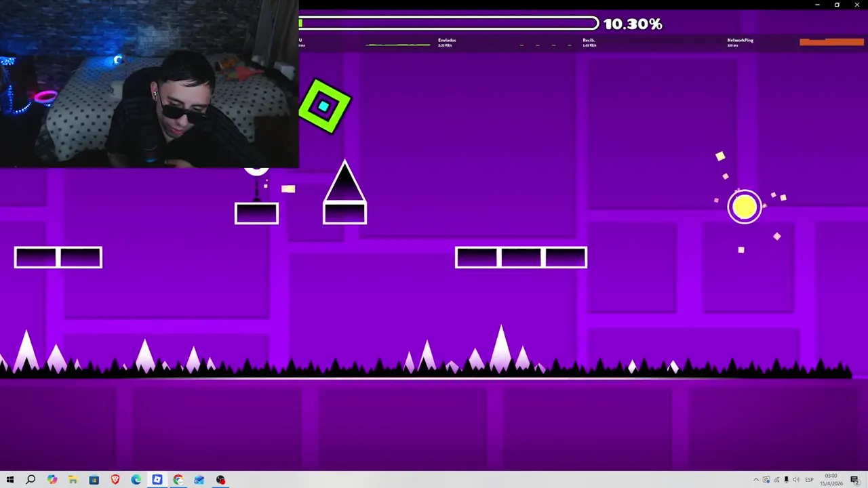Click the green cube player icon
This screenshot has width=868, height=488.
point(325,106)
